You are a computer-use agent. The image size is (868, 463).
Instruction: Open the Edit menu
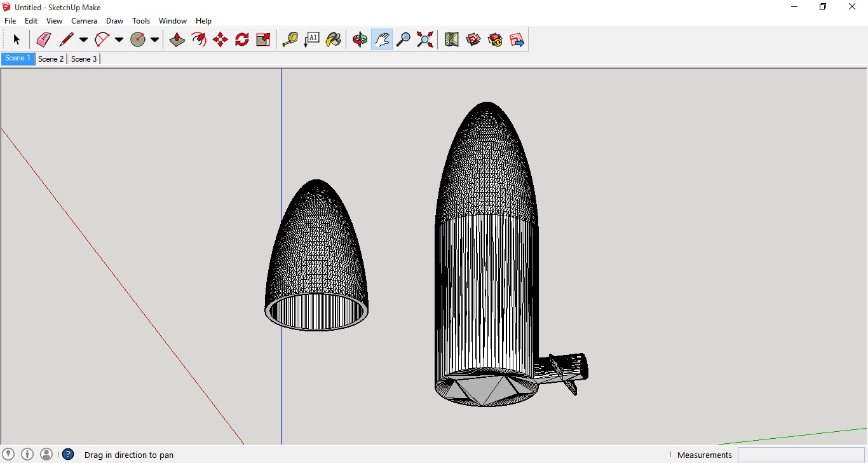tap(31, 21)
